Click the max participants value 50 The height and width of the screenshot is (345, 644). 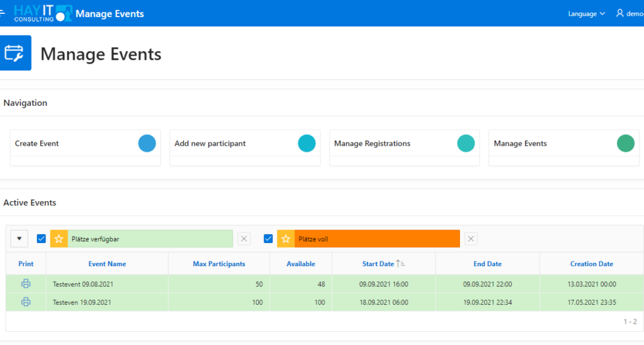click(x=259, y=284)
